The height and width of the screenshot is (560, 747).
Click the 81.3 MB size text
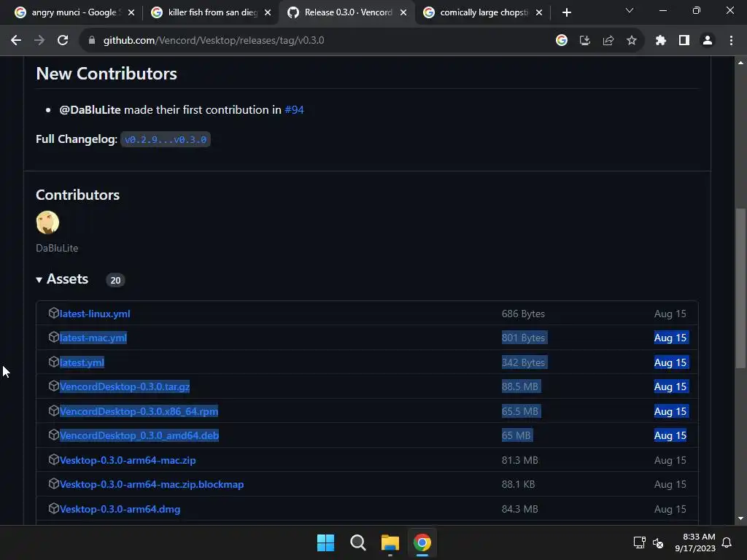[519, 461]
